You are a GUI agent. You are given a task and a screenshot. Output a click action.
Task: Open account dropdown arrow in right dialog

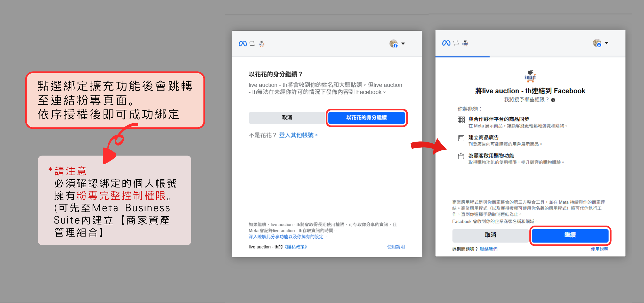[x=606, y=43]
